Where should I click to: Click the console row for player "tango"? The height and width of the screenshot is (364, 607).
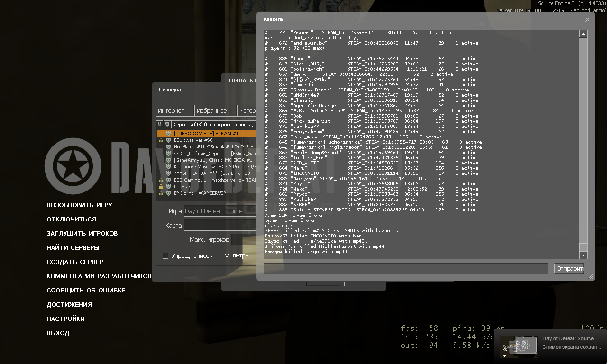pos(371,59)
